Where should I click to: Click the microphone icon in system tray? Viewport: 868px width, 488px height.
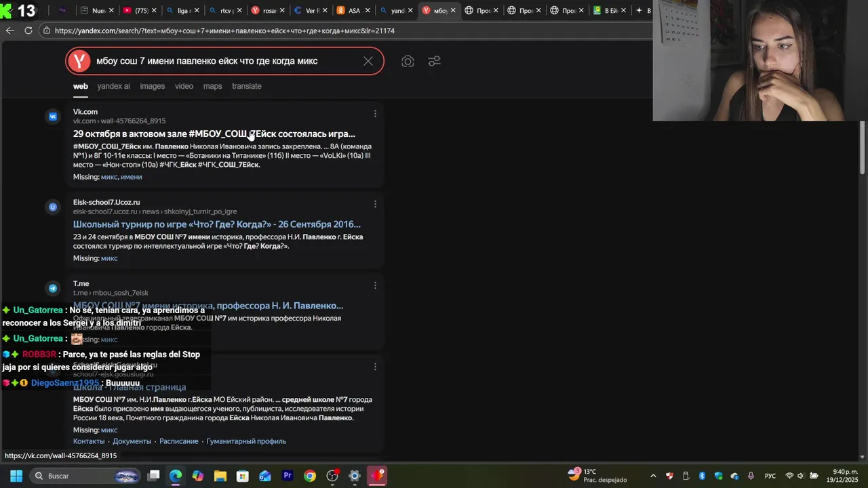tap(751, 476)
